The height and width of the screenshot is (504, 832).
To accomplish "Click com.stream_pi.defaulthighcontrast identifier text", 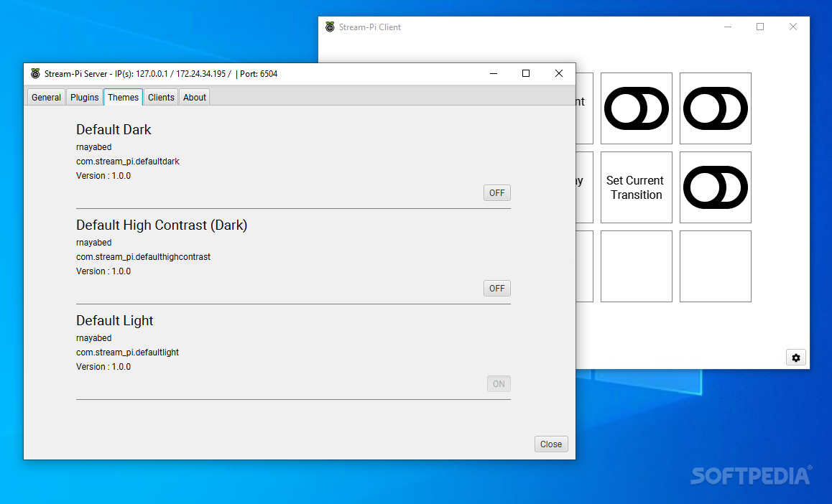I will coord(143,256).
